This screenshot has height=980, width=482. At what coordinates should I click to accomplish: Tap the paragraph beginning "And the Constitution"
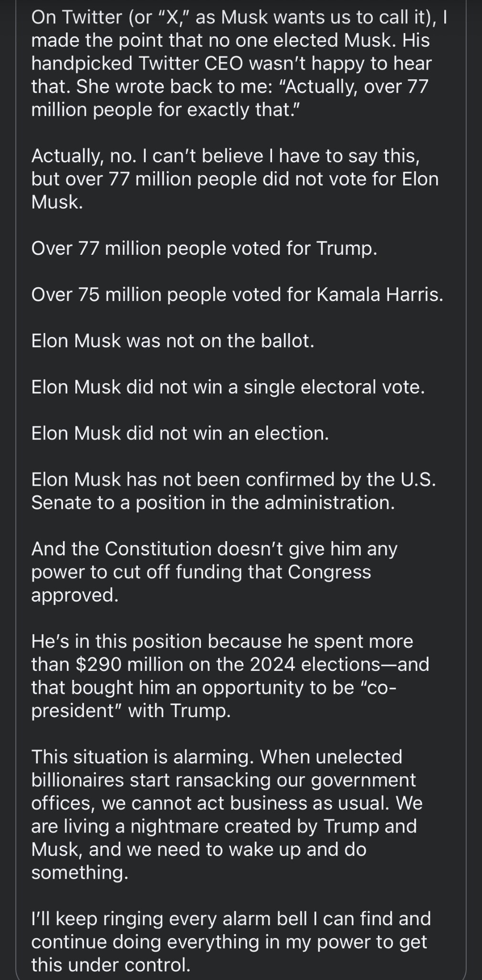tap(214, 572)
